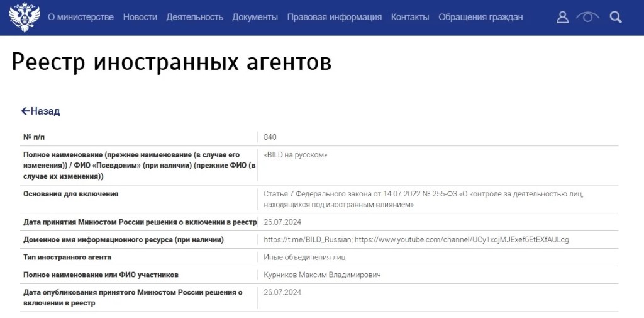Click the «Доменное имя информационного ресурса» label

[124, 240]
